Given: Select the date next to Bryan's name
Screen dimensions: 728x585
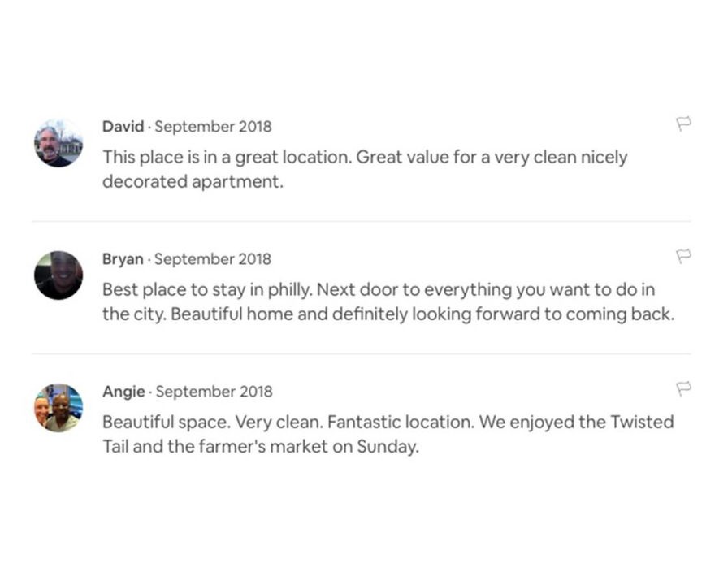Looking at the screenshot, I should point(213,259).
